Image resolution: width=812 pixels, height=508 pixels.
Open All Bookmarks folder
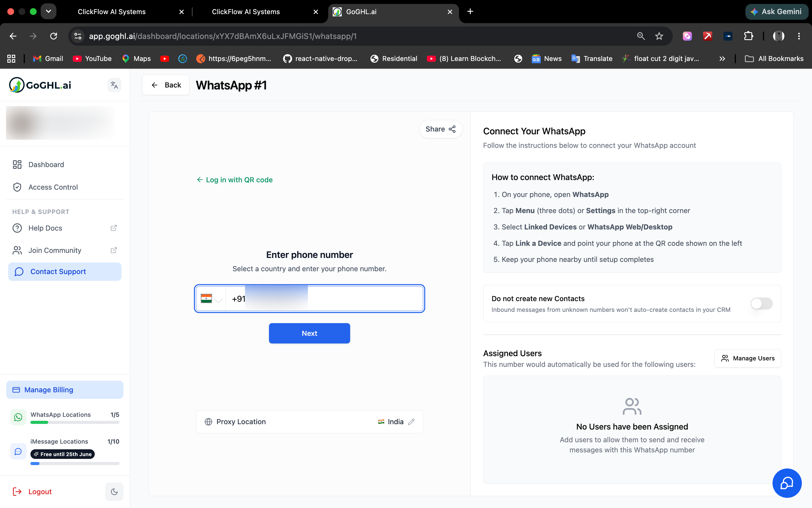(774, 58)
